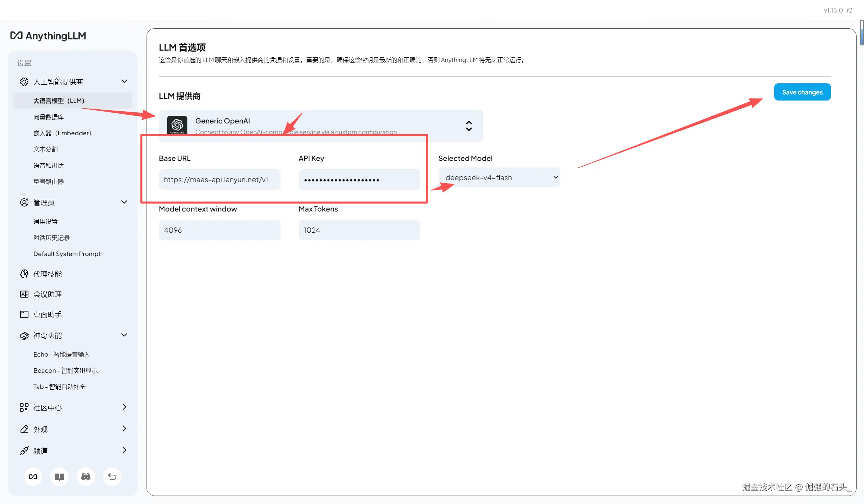Click the LLM 提供商 heading
Image resolution: width=864 pixels, height=504 pixels.
click(x=179, y=96)
